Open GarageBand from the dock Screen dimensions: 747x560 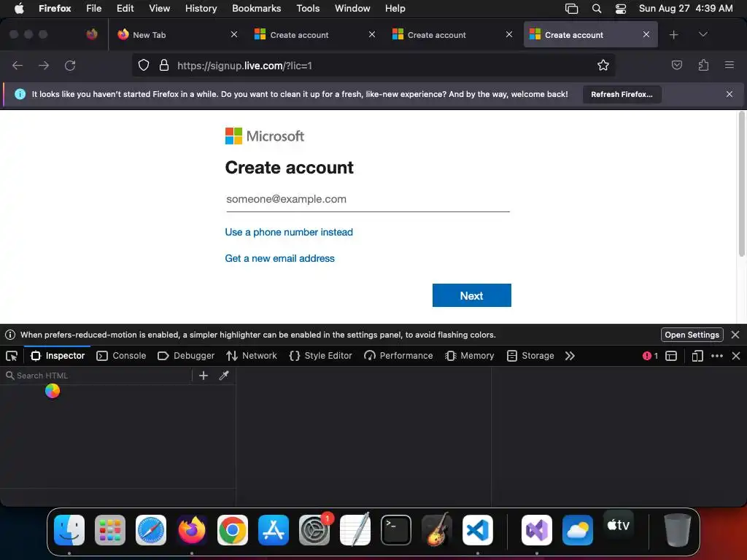point(436,529)
